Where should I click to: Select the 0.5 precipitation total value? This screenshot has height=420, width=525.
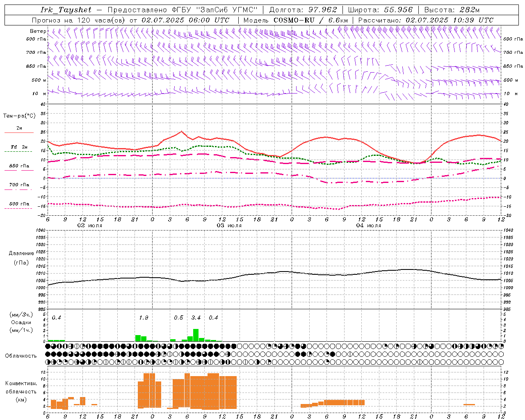[x=178, y=317]
